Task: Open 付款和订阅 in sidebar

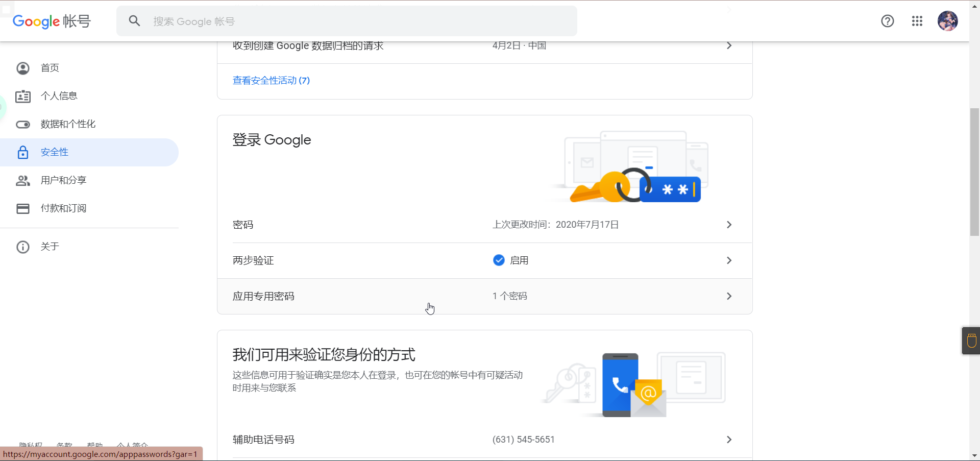Action: click(89, 208)
